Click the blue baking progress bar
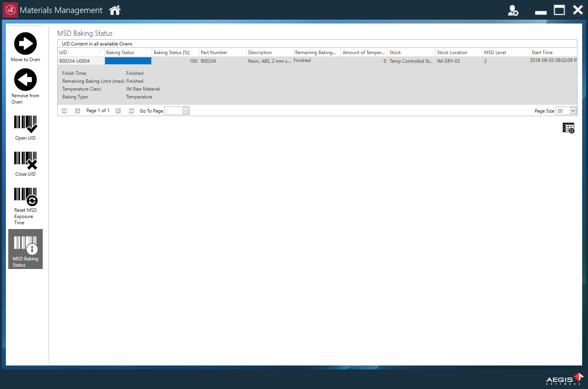 tap(128, 61)
